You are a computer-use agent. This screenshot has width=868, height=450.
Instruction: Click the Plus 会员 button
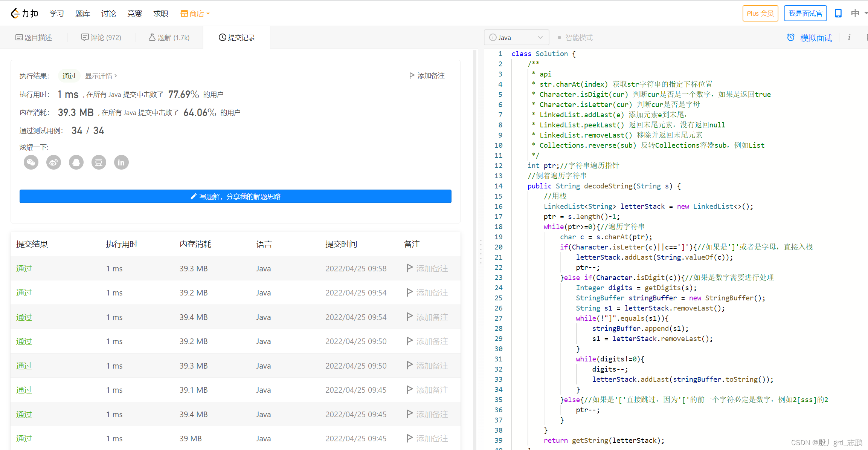760,14
